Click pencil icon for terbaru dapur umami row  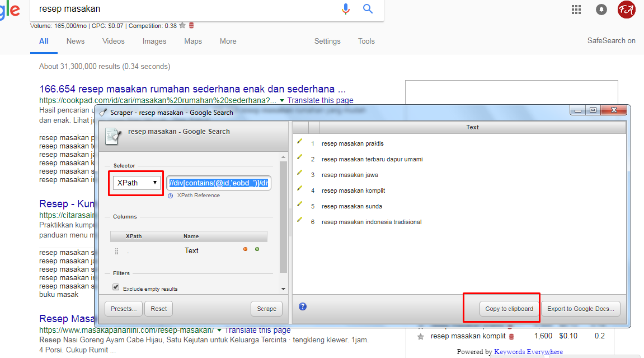pyautogui.click(x=300, y=157)
